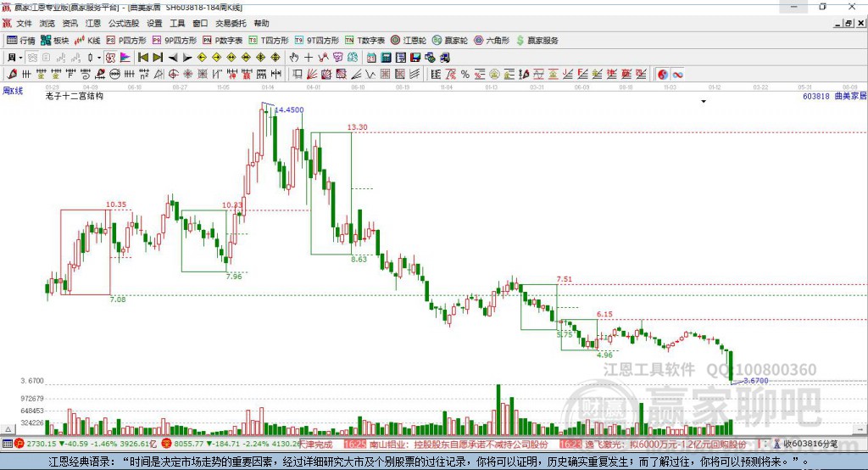This screenshot has width=868, height=470.
Task: Click the 3.6700 low price label
Action: (x=755, y=381)
